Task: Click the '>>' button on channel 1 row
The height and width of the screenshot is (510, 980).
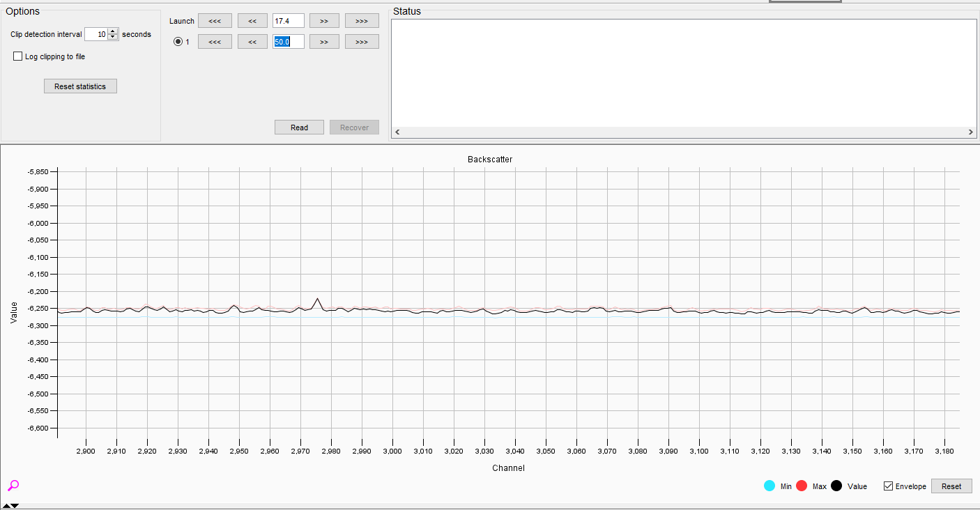Action: point(324,41)
